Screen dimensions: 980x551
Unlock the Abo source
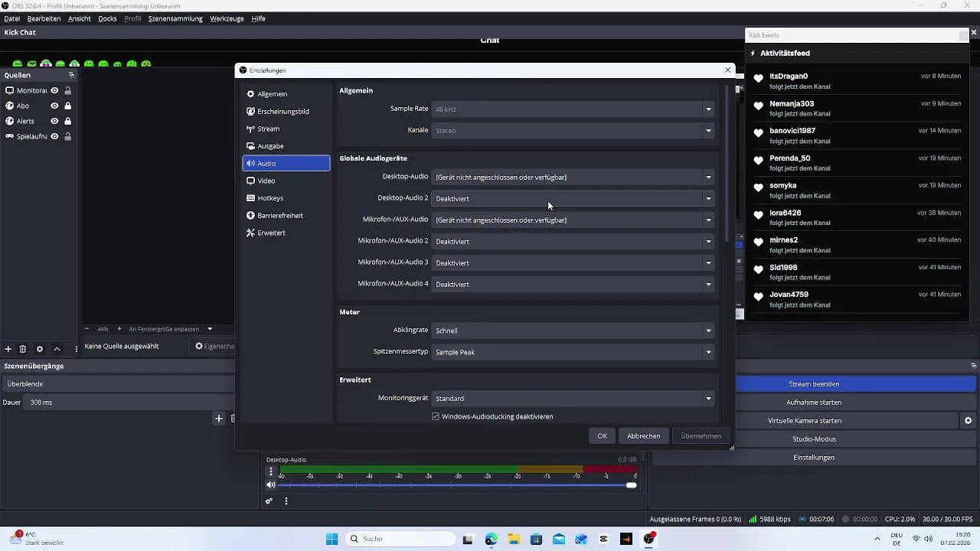[x=68, y=106]
